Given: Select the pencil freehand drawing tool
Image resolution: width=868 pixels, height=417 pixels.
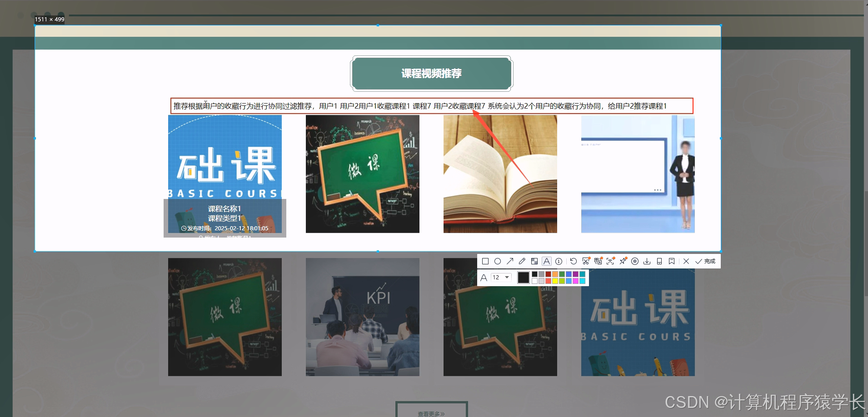Looking at the screenshot, I should click(522, 261).
